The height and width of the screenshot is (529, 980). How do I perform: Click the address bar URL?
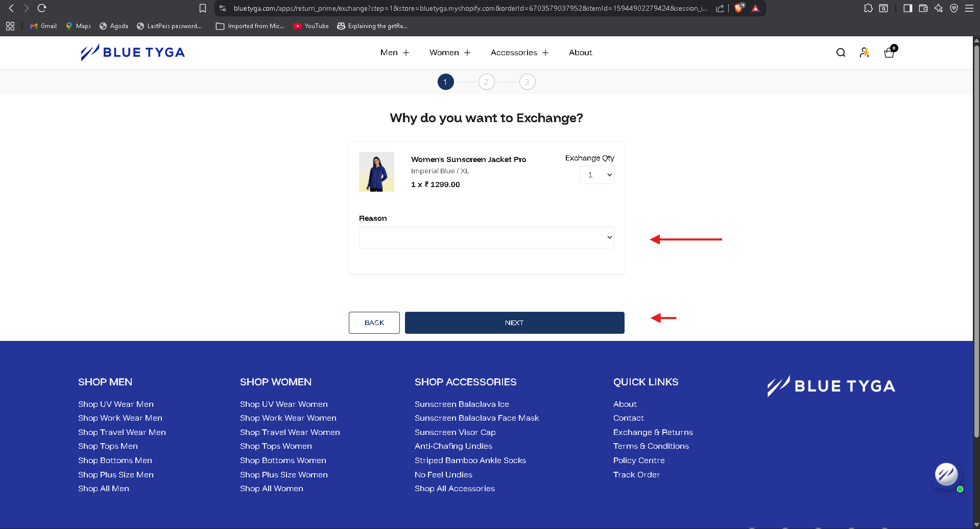tap(470, 8)
